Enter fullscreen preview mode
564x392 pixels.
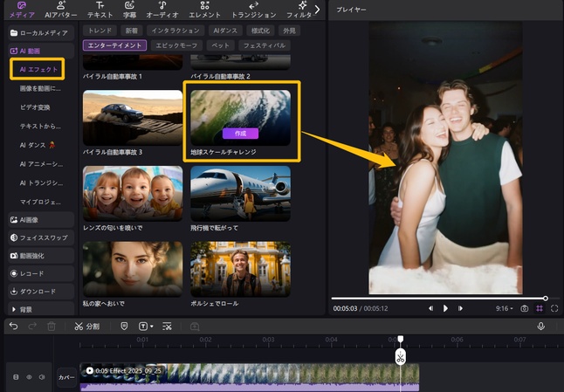click(x=554, y=308)
